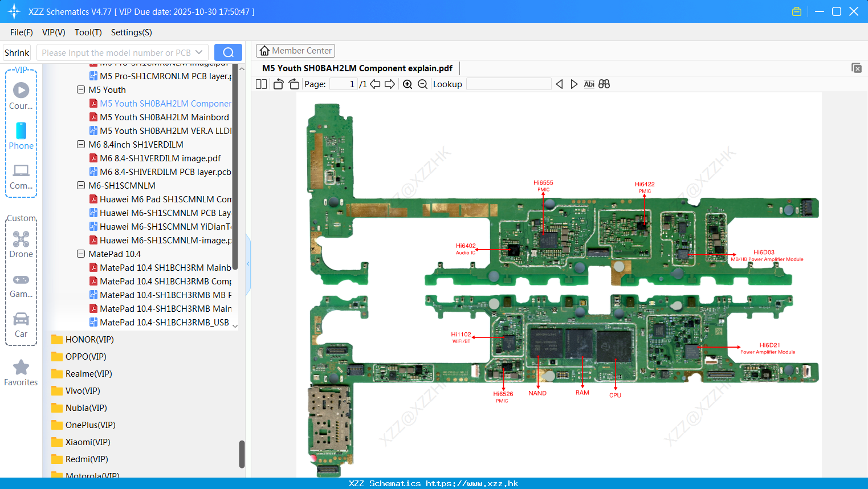Collapse M6-SH1SCMNLM tree node
Screen dimensions: 868x489
click(81, 185)
